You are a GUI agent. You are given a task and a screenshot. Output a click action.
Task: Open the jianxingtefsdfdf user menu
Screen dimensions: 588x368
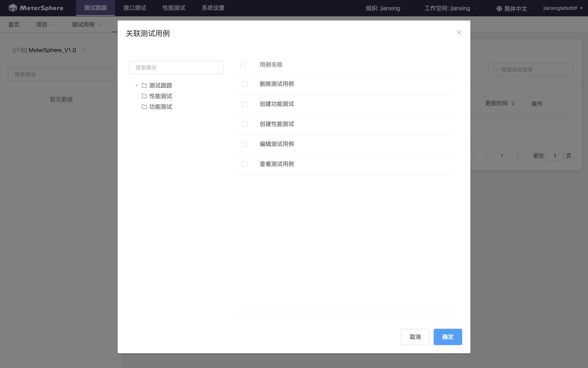point(563,8)
